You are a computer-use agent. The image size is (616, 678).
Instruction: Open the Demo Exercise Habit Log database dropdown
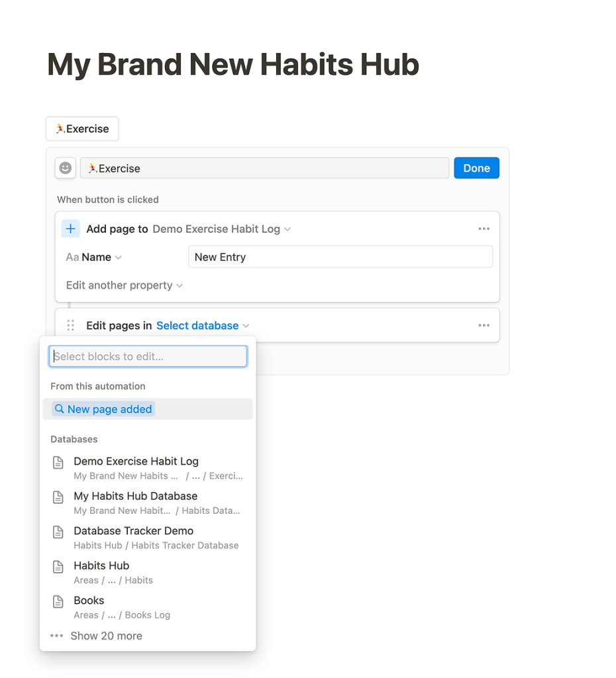click(222, 228)
